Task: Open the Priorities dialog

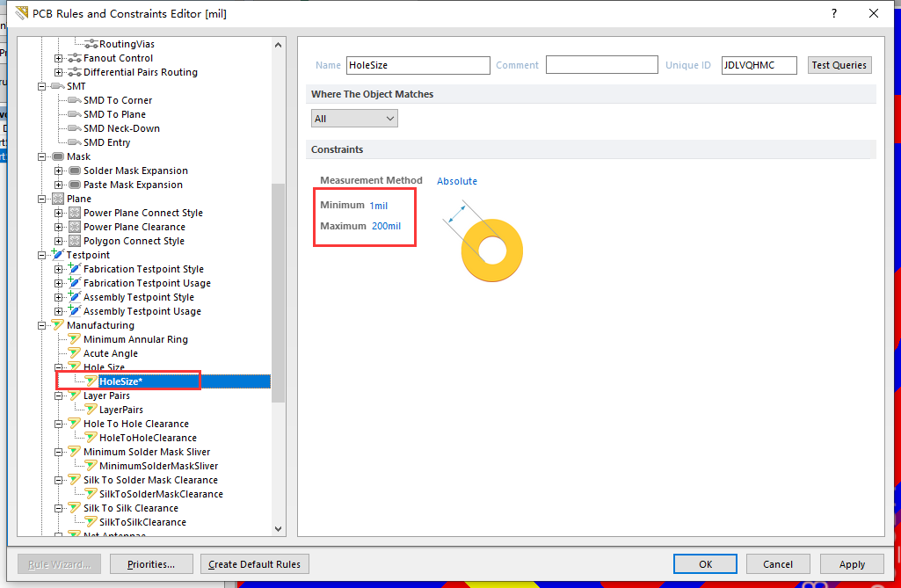Action: [x=150, y=564]
